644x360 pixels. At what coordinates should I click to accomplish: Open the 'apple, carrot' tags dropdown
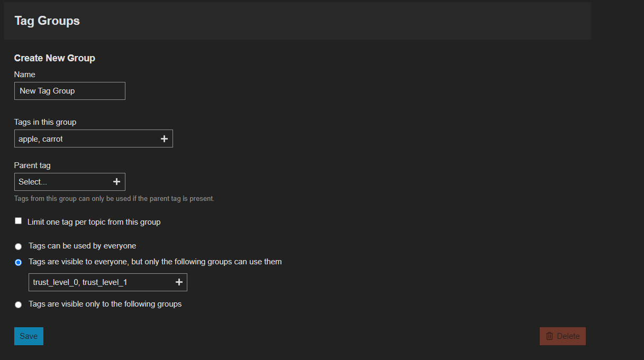[94, 139]
